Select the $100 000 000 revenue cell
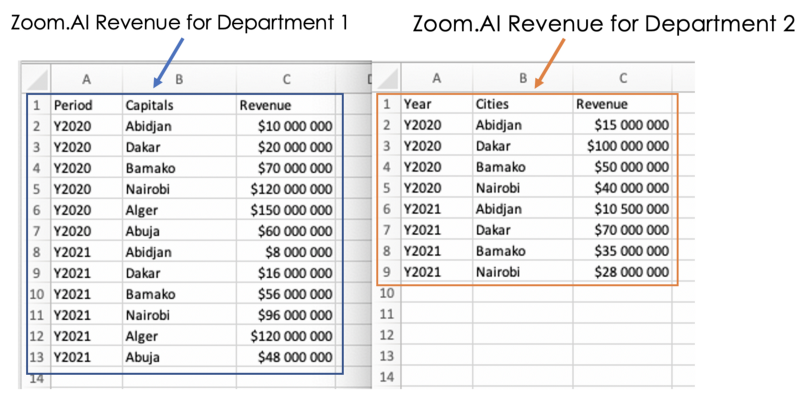The image size is (800, 396). pyautogui.click(x=622, y=146)
